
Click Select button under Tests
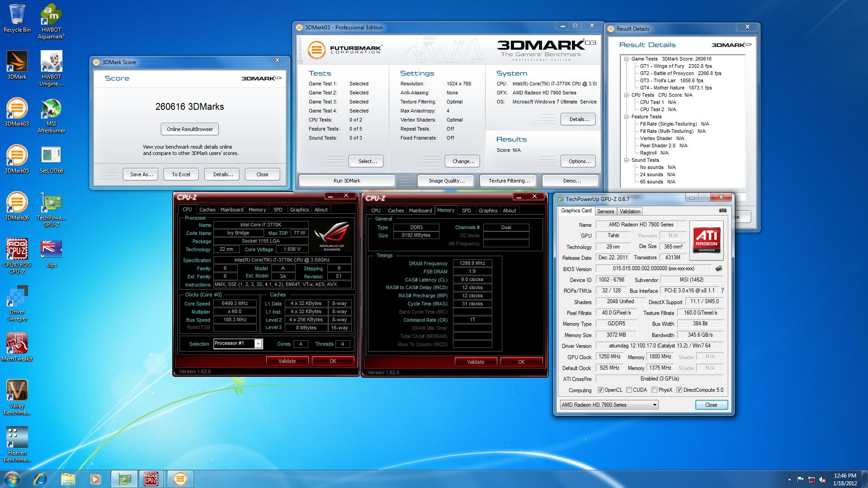367,161
